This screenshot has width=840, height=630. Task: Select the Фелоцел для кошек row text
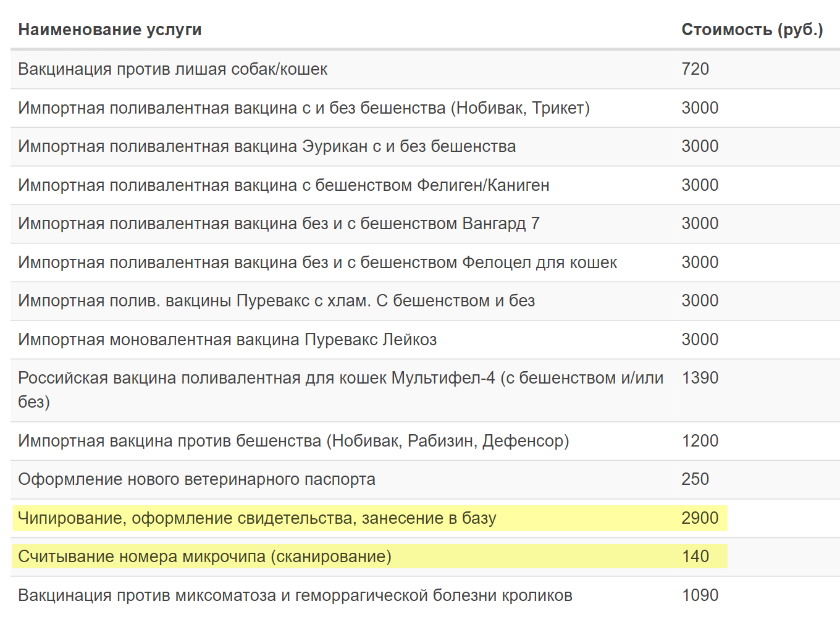pyautogui.click(x=317, y=262)
